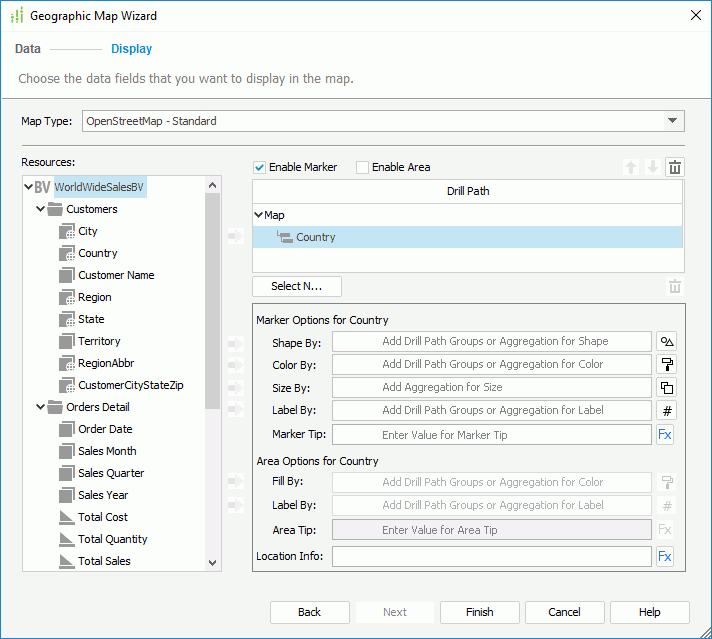Click in the Marker Tip field

pyautogui.click(x=492, y=435)
